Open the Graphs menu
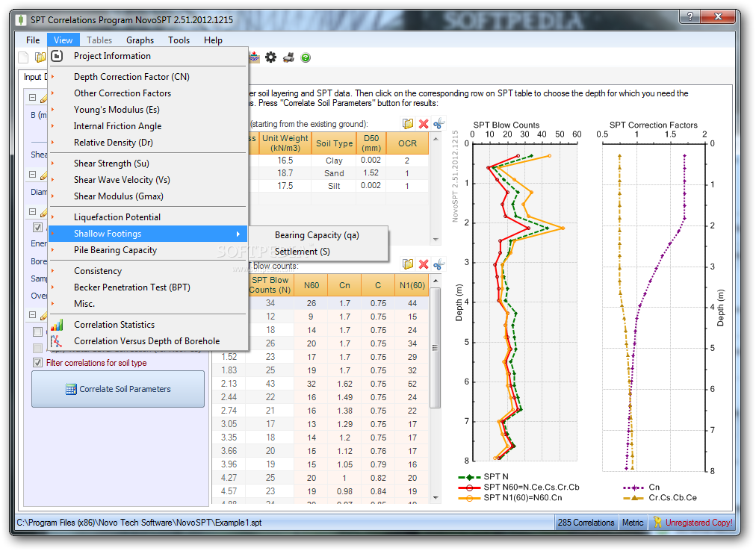Viewport: 756px width, 551px height. (x=140, y=40)
